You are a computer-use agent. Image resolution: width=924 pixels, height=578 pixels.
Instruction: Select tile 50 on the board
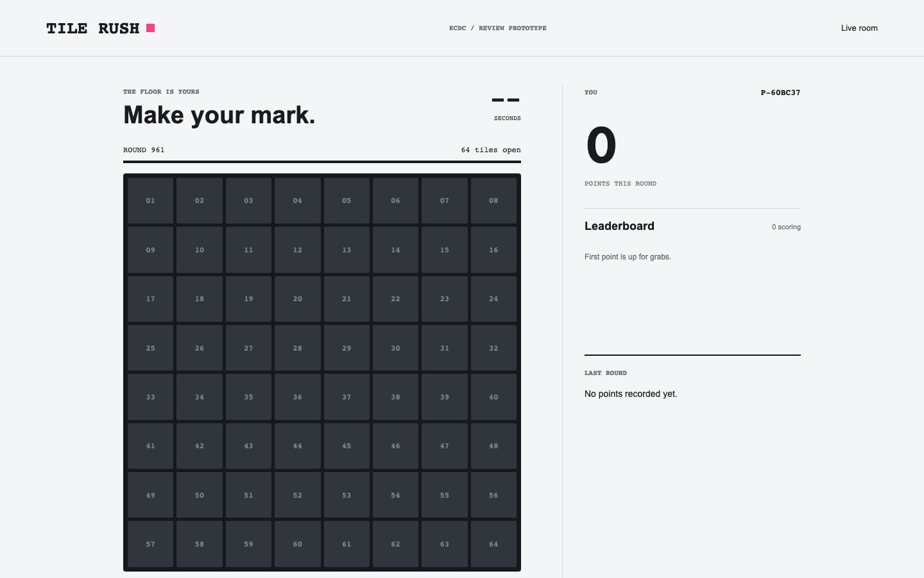[200, 495]
